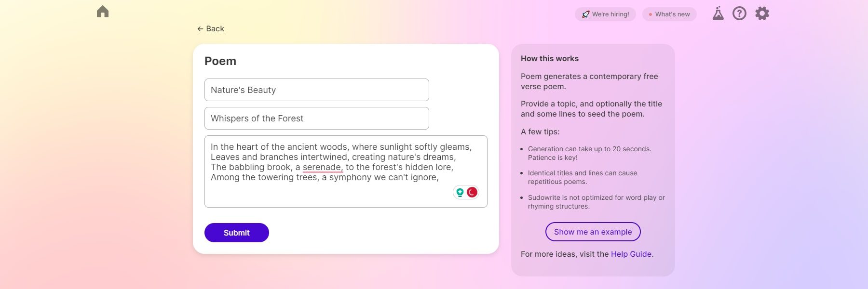The height and width of the screenshot is (289, 868).
Task: Open the Home icon
Action: 104,11
